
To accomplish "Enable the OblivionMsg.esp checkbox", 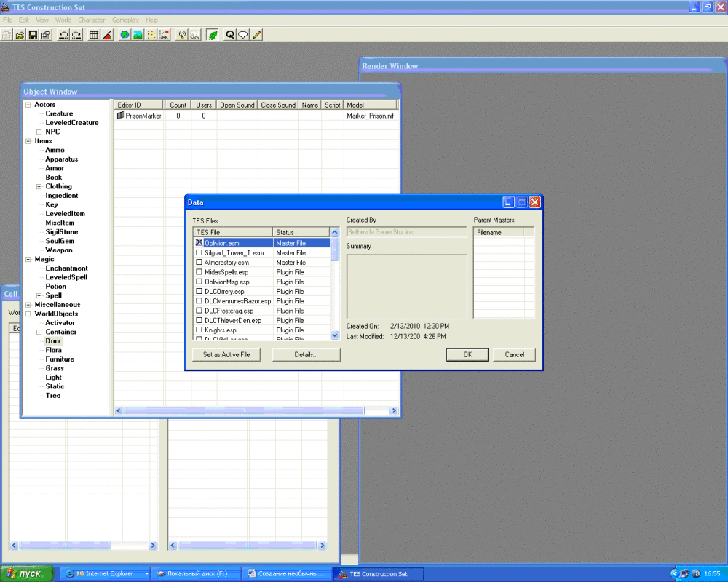I will (199, 282).
